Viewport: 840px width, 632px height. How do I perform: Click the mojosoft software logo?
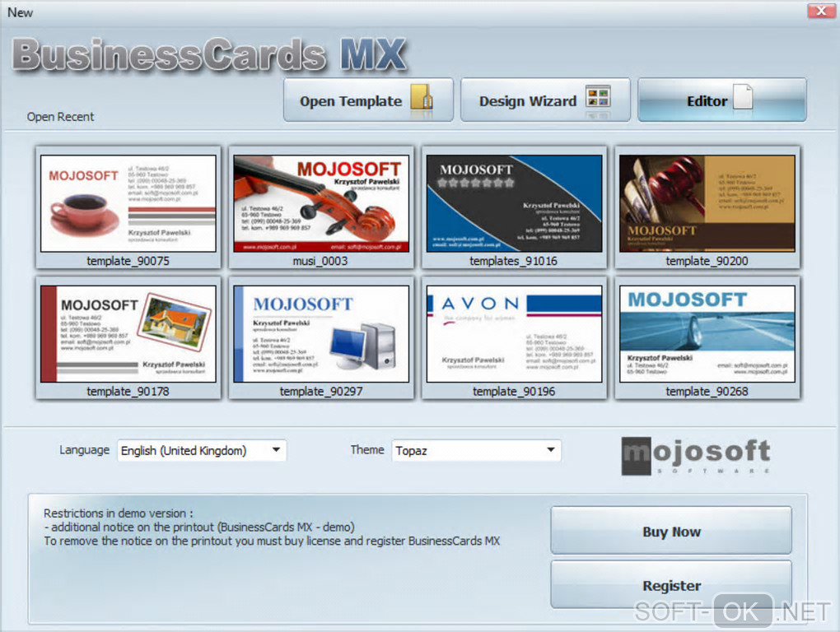pyautogui.click(x=696, y=456)
